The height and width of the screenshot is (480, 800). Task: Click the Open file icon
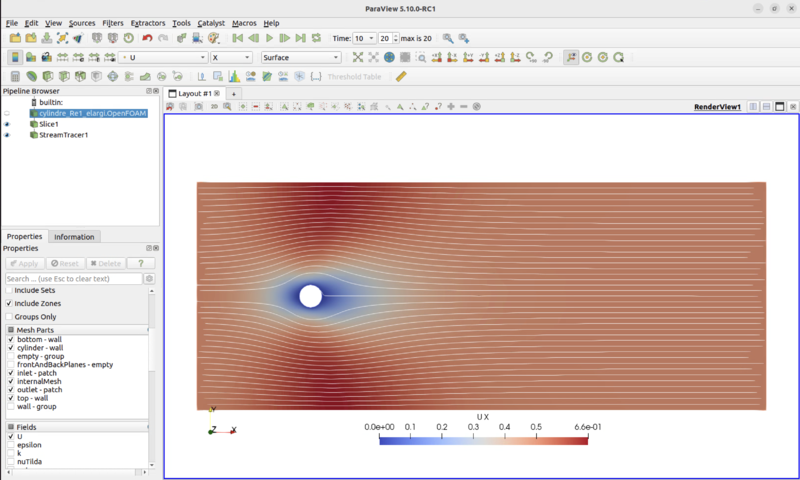(15, 38)
